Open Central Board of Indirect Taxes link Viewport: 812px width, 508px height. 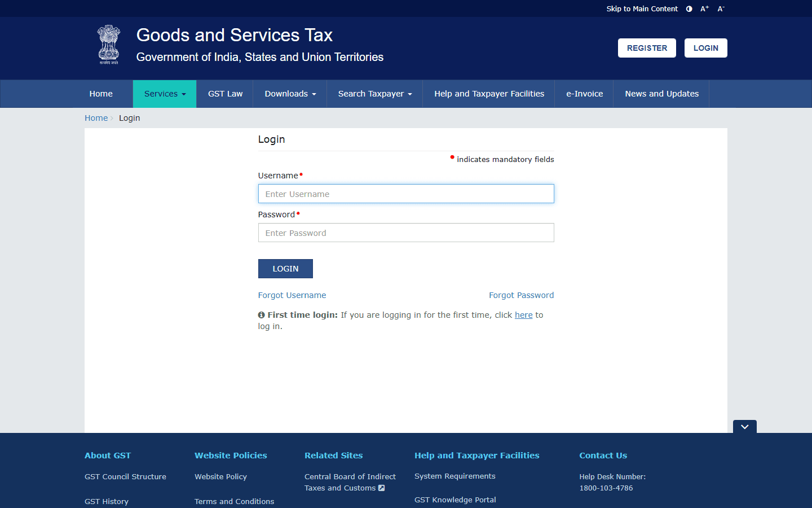point(350,483)
